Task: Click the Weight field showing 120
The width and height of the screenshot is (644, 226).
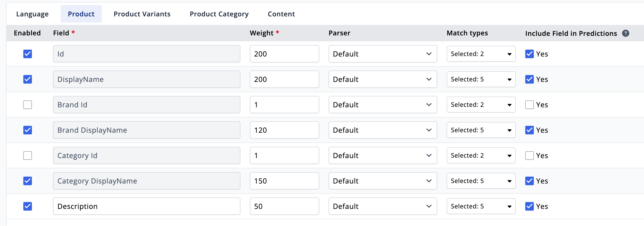Action: point(284,130)
